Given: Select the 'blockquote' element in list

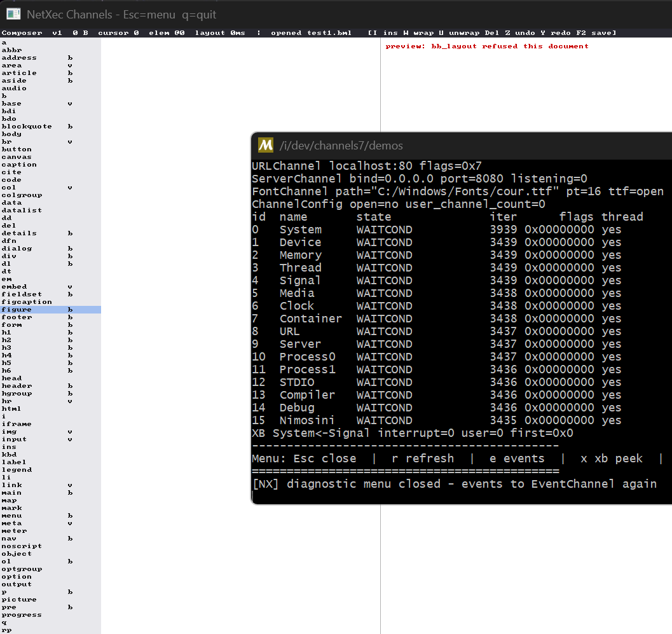Looking at the screenshot, I should 51,127.
